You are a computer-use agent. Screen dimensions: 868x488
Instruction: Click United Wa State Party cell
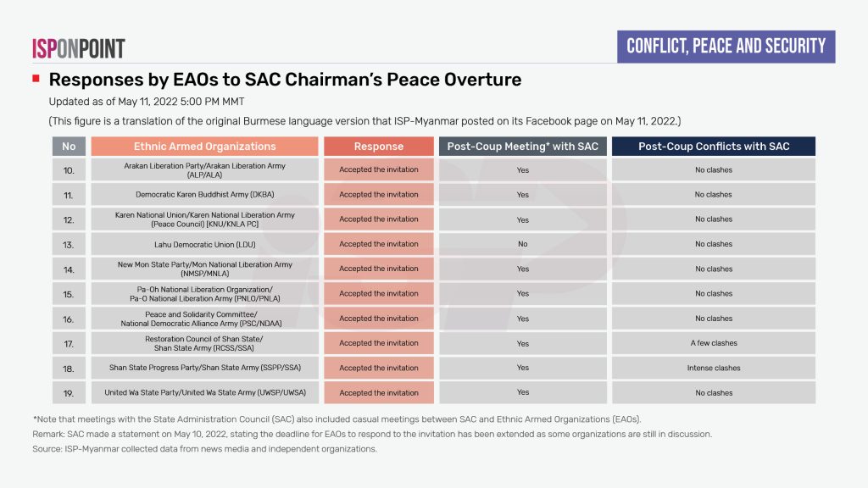click(204, 393)
